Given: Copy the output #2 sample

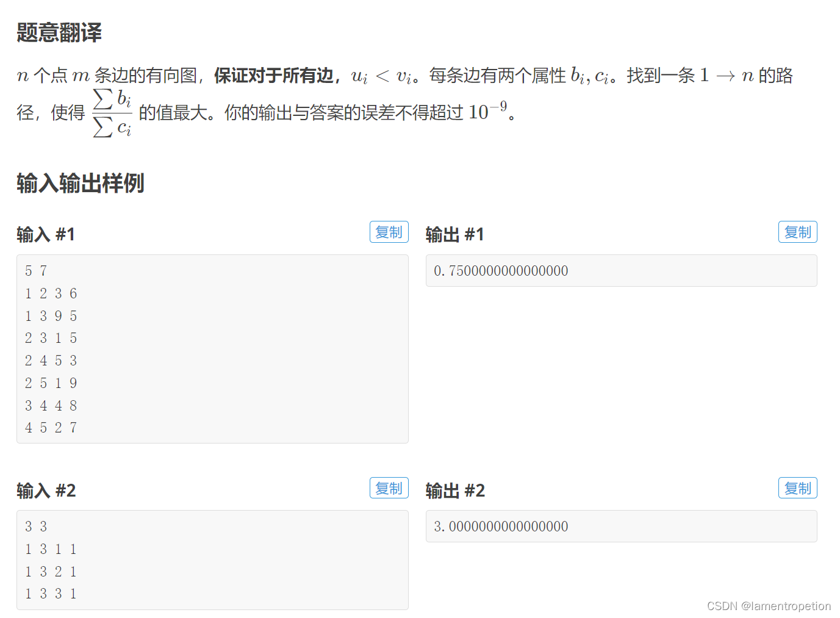Looking at the screenshot, I should point(797,488).
